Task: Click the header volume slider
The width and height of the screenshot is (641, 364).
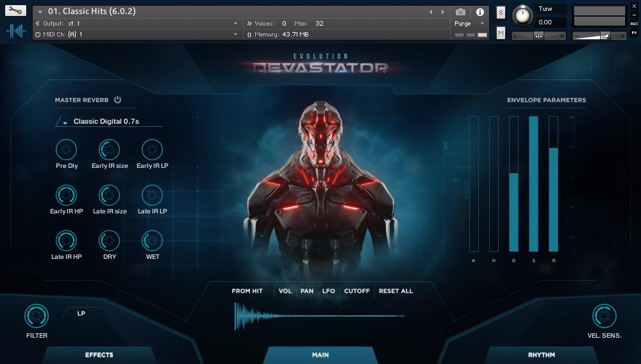Action: coord(599,36)
